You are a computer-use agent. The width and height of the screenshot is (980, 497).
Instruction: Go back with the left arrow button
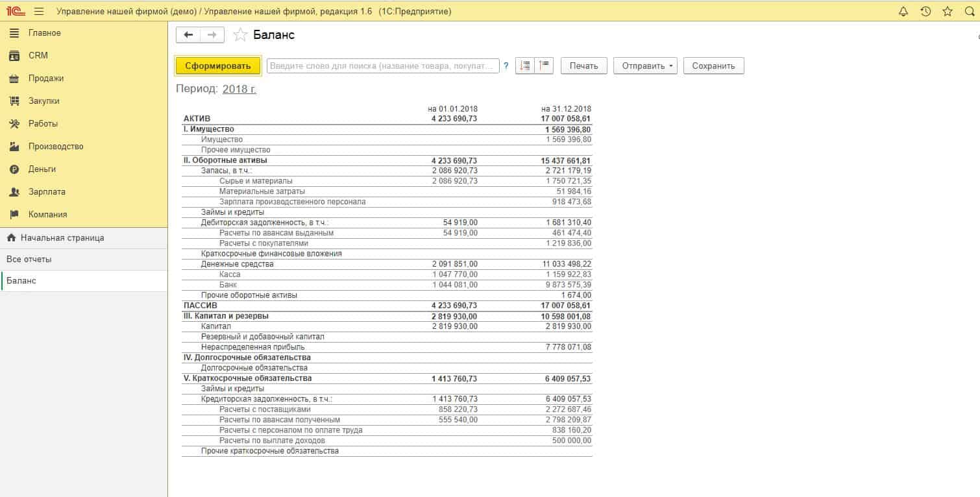coord(188,35)
